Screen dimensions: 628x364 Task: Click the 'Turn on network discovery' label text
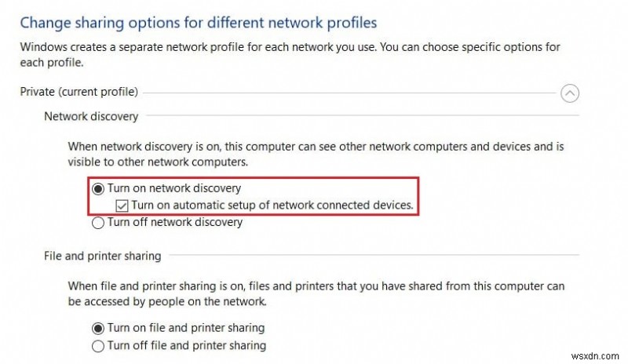pyautogui.click(x=173, y=188)
